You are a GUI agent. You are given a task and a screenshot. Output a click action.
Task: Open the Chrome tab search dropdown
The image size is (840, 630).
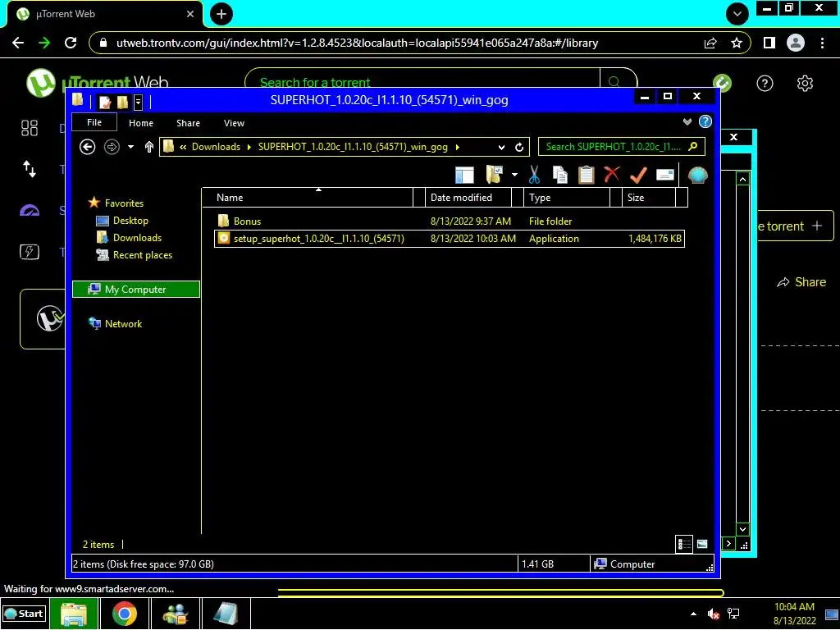point(737,14)
